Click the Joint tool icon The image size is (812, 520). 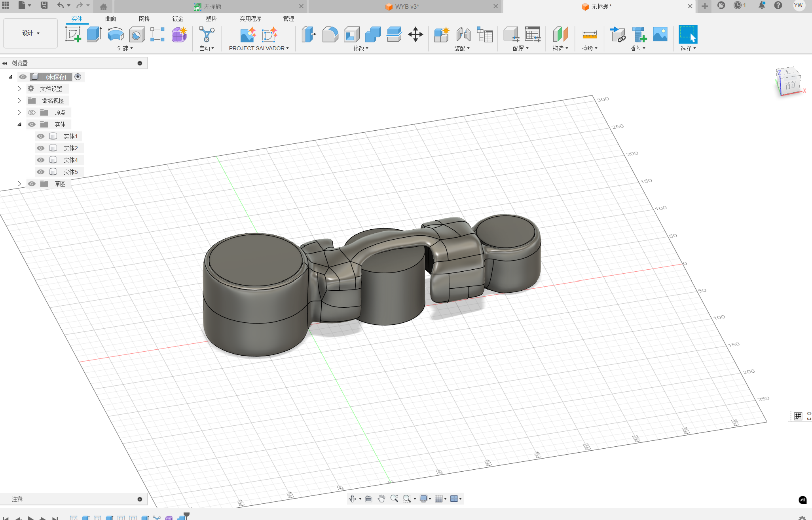[463, 34]
